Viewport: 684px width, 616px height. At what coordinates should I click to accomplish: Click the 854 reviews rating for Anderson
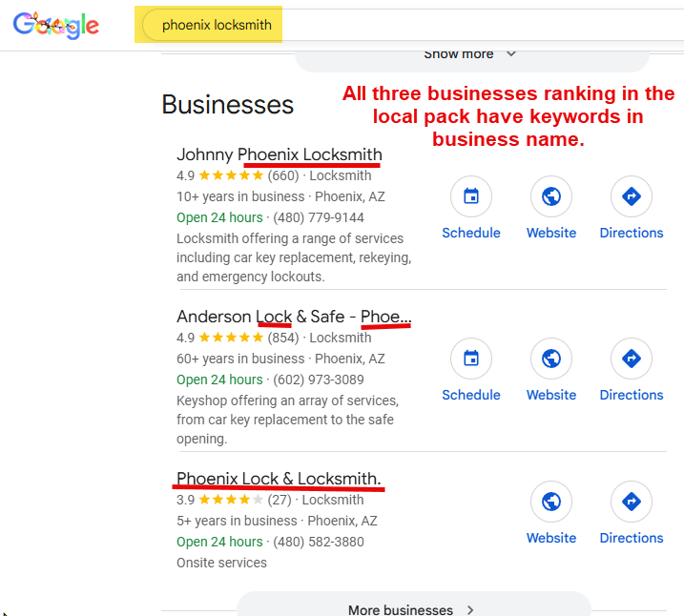282,338
